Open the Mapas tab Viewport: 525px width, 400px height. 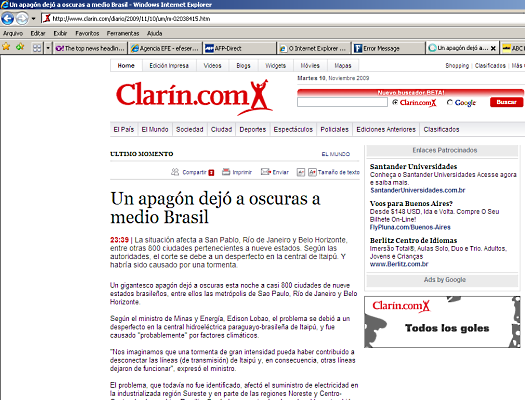(343, 66)
